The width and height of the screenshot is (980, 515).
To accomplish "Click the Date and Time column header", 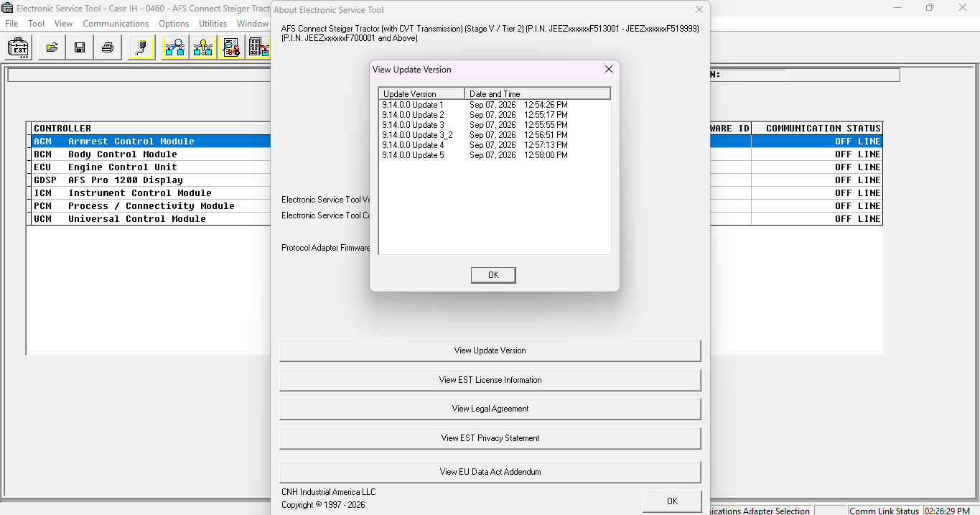I will tap(538, 94).
